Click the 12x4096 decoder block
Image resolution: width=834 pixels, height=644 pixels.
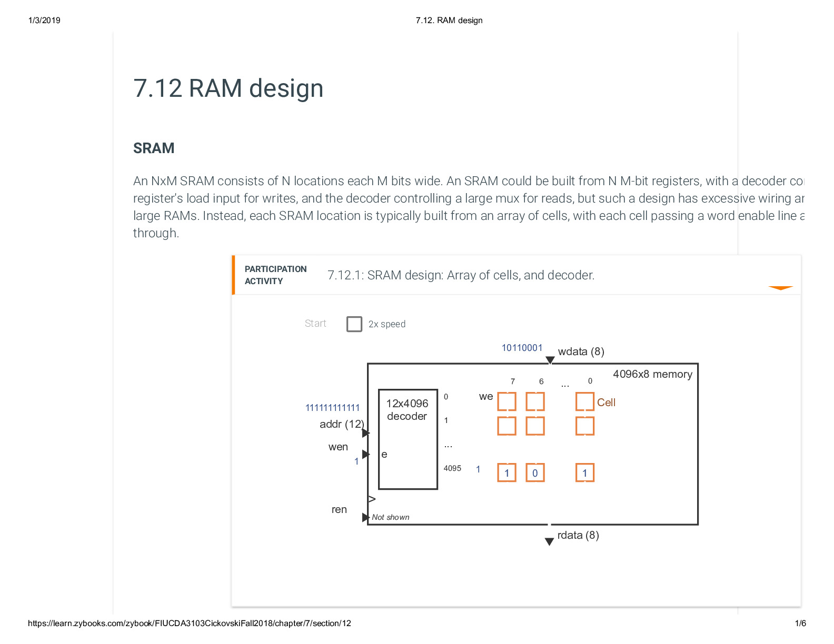point(408,439)
